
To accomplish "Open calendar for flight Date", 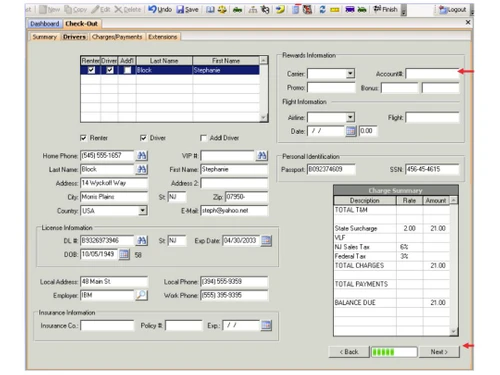I will coord(351,131).
